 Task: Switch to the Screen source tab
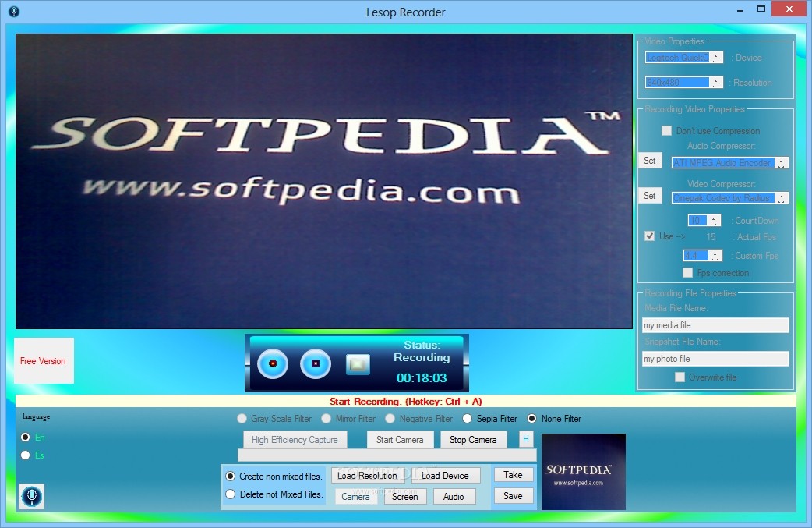[x=405, y=496]
